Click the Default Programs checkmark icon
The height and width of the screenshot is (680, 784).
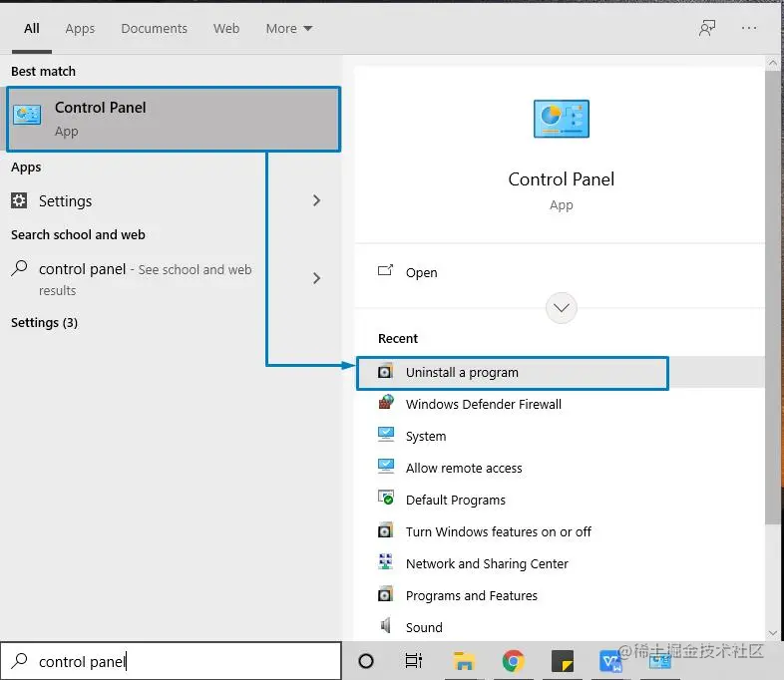coord(385,498)
